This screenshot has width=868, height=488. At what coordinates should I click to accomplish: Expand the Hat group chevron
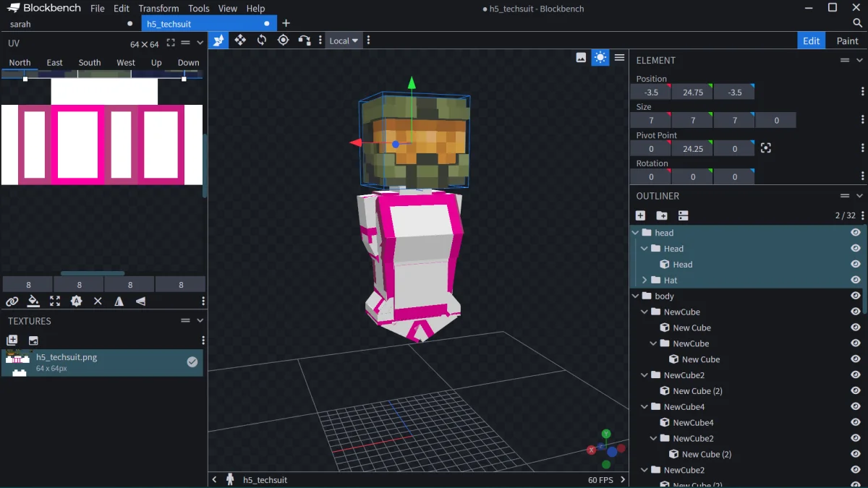coord(644,281)
